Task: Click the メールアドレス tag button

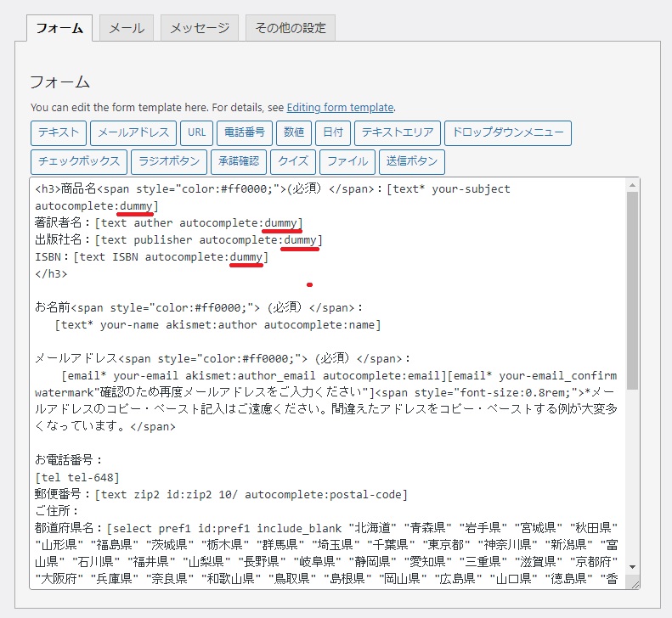Action: [133, 132]
